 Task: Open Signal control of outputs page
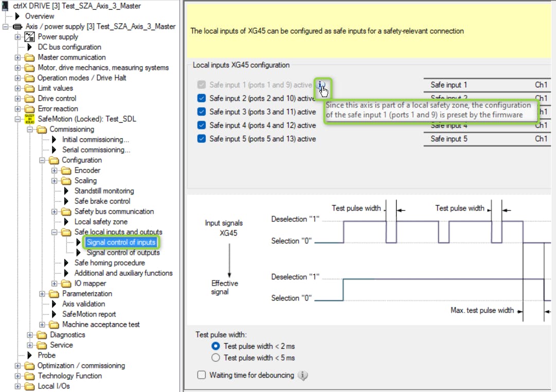(x=123, y=252)
